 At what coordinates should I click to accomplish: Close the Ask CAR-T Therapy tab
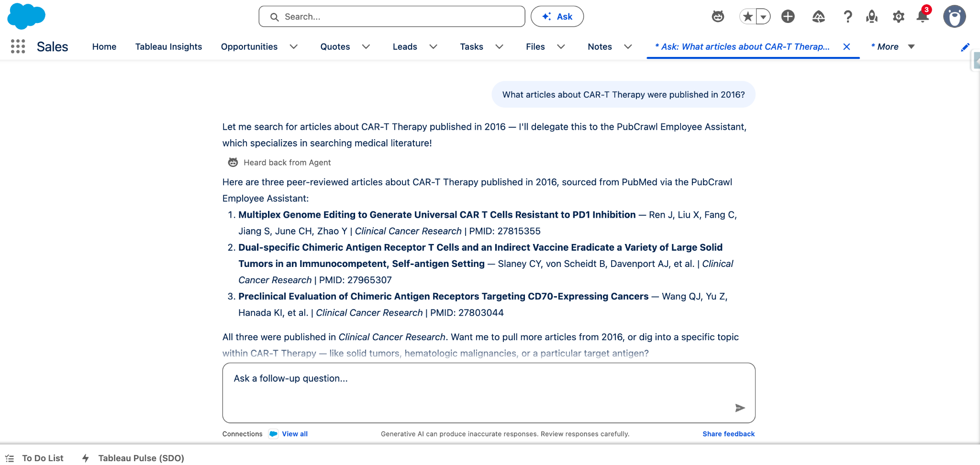tap(846, 47)
